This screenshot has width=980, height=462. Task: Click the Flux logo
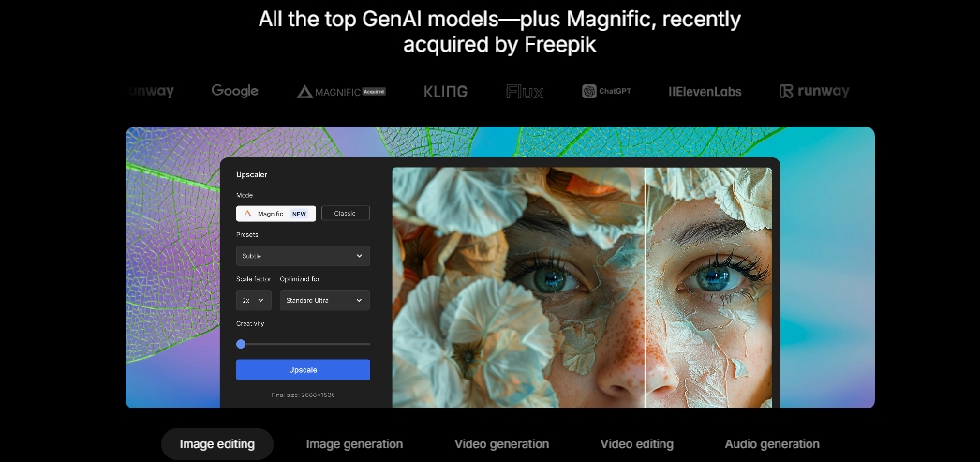click(525, 92)
